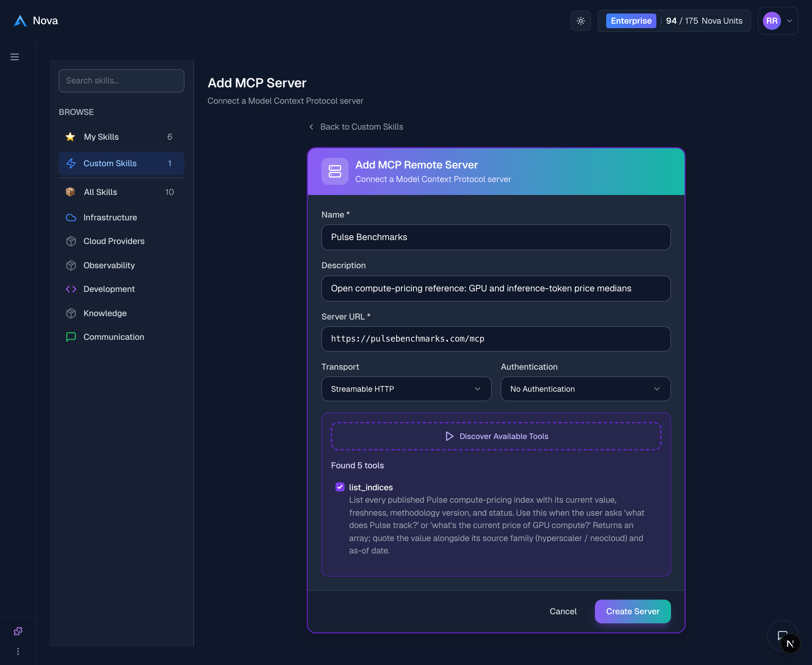
Task: Click the Cloud Providers cube icon
Action: [x=71, y=241]
